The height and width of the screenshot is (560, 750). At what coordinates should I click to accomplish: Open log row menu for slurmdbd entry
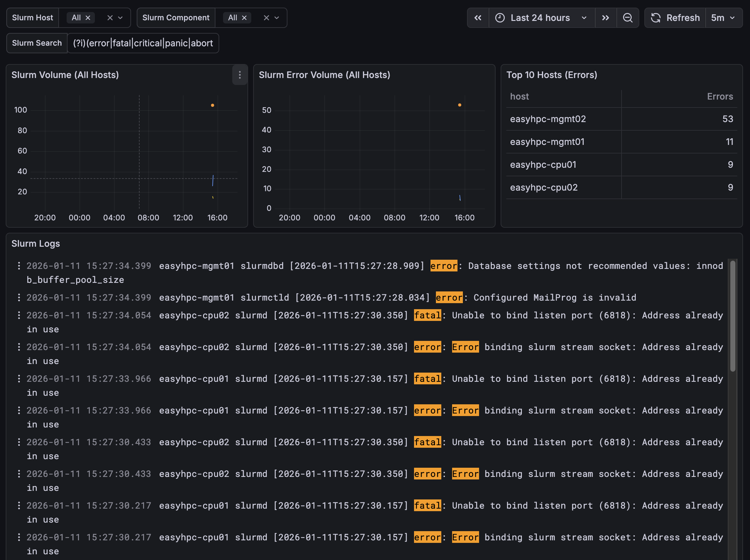pyautogui.click(x=19, y=266)
